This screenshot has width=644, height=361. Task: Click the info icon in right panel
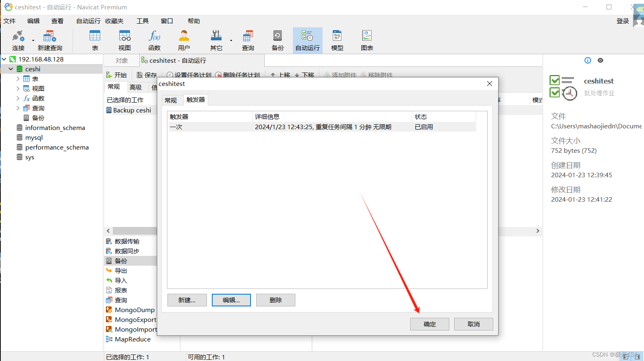587,60
